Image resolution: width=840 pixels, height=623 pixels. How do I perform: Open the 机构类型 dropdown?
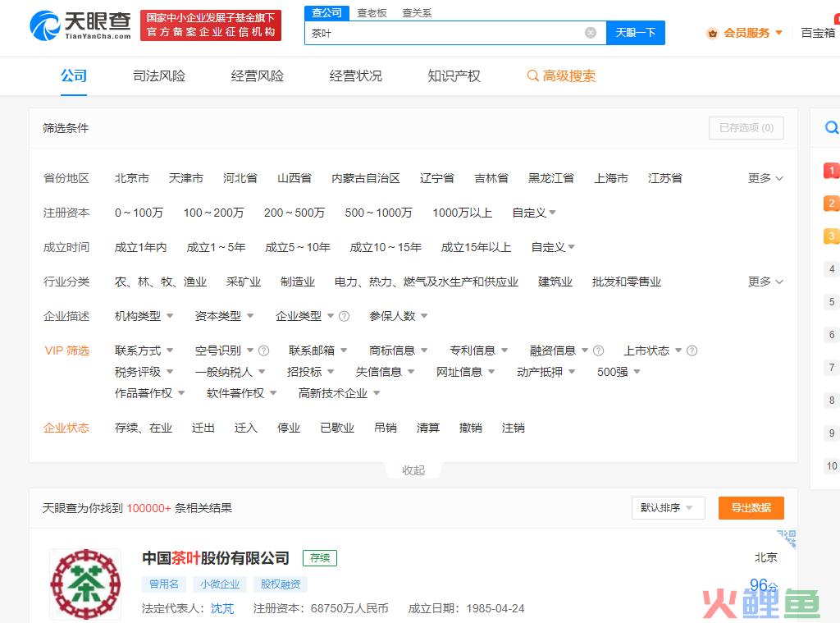(x=144, y=316)
